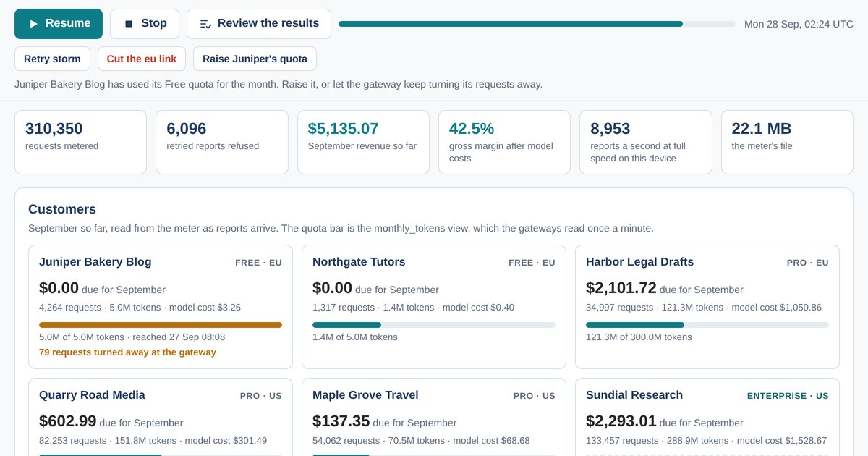Select Raise Juniper's quota
The width and height of the screenshot is (868, 456).
coord(255,59)
